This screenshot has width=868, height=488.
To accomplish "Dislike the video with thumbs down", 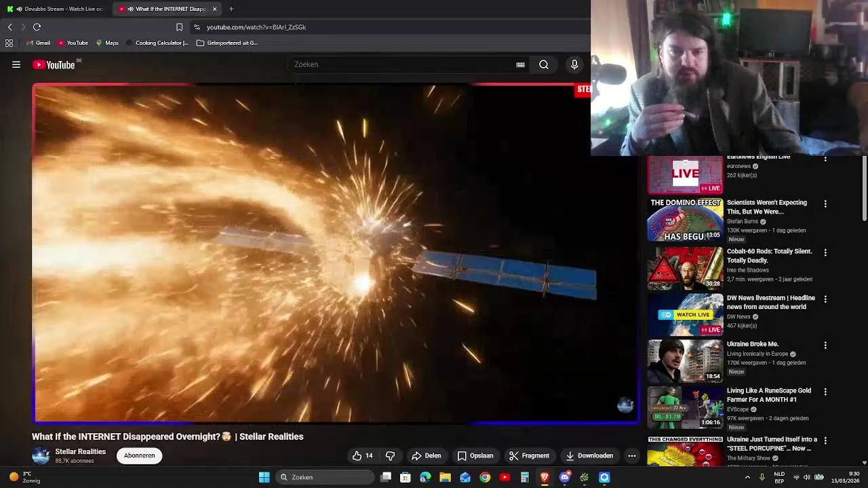I will 390,455.
